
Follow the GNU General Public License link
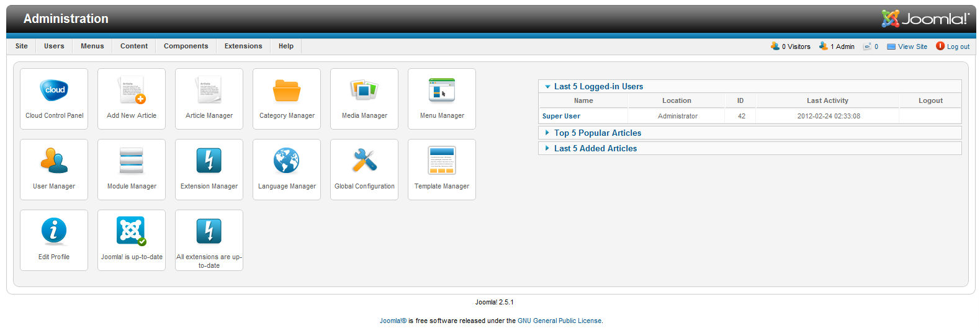point(559,321)
